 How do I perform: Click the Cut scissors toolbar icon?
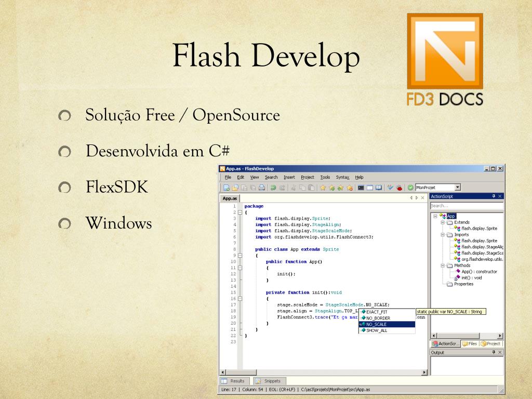pyautogui.click(x=293, y=188)
